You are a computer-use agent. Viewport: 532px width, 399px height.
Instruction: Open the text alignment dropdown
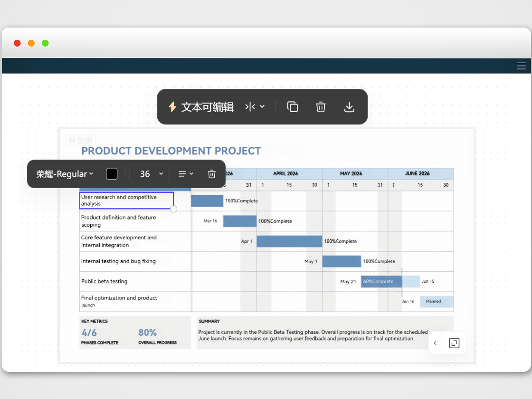(186, 174)
